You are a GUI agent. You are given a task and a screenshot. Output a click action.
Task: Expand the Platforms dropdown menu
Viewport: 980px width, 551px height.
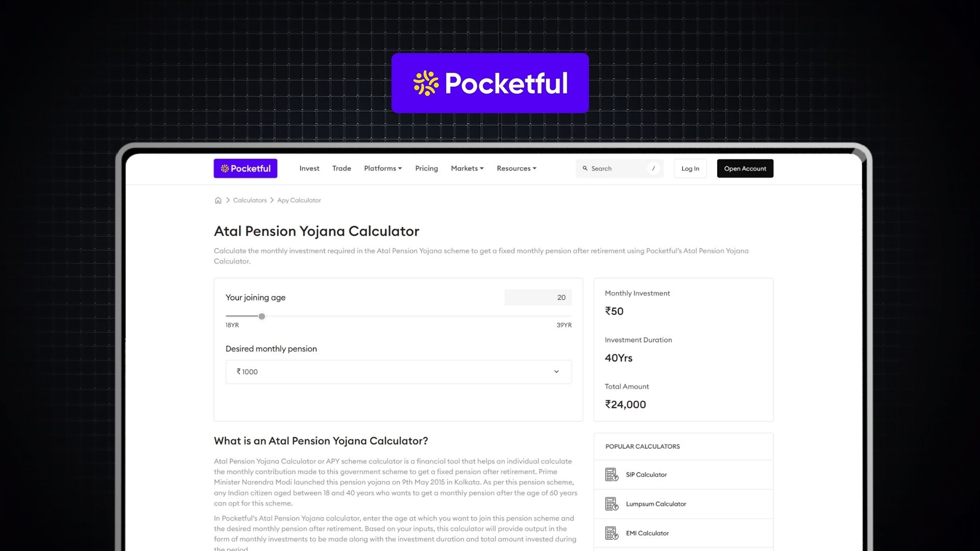(x=383, y=168)
